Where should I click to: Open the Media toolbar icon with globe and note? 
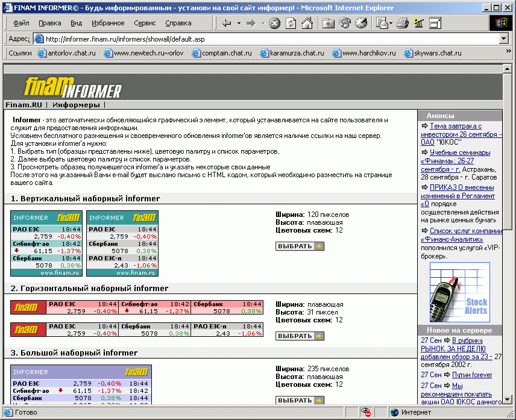coord(345,24)
